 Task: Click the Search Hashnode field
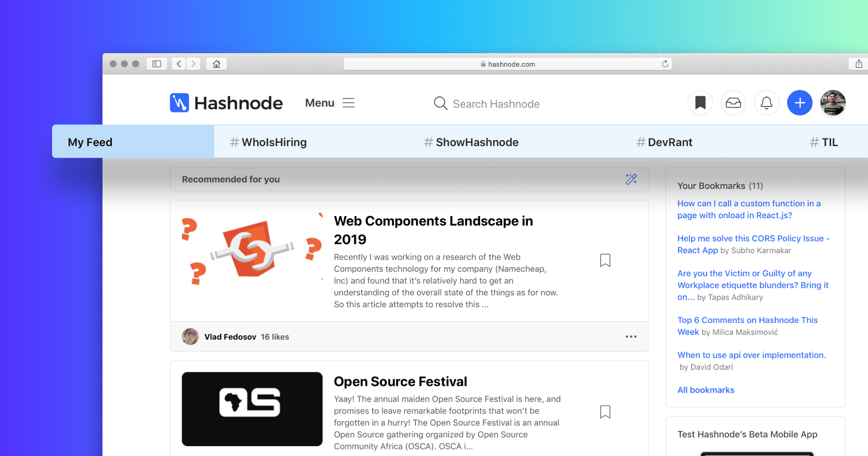(496, 104)
